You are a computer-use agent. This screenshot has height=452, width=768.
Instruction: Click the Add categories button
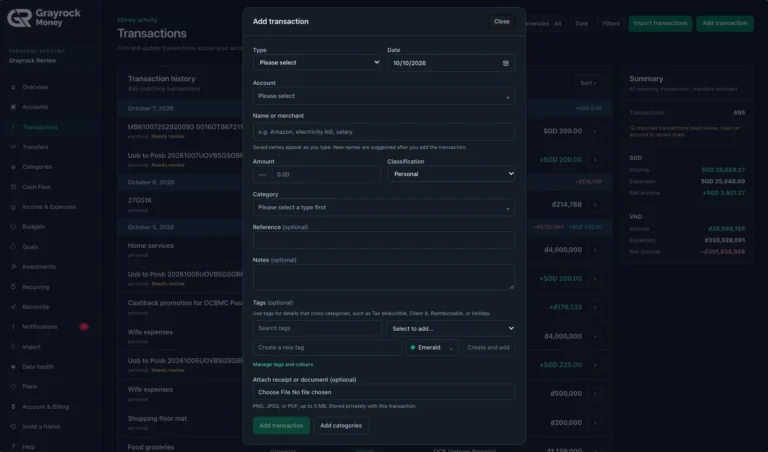(x=341, y=426)
